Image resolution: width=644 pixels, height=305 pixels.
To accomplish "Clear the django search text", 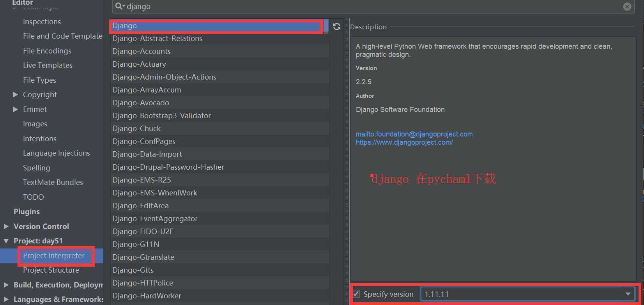I will click(627, 6).
